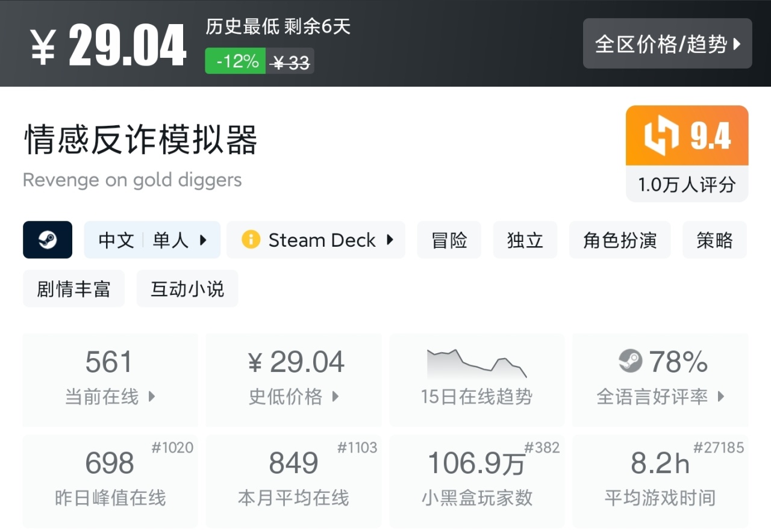
Task: Expand the 中文 单人 language dropdown
Action: [152, 240]
